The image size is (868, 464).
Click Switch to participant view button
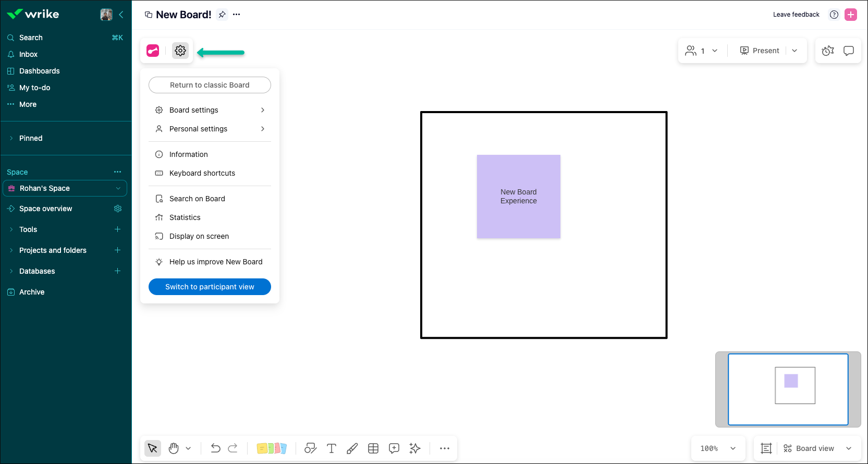[x=210, y=287]
